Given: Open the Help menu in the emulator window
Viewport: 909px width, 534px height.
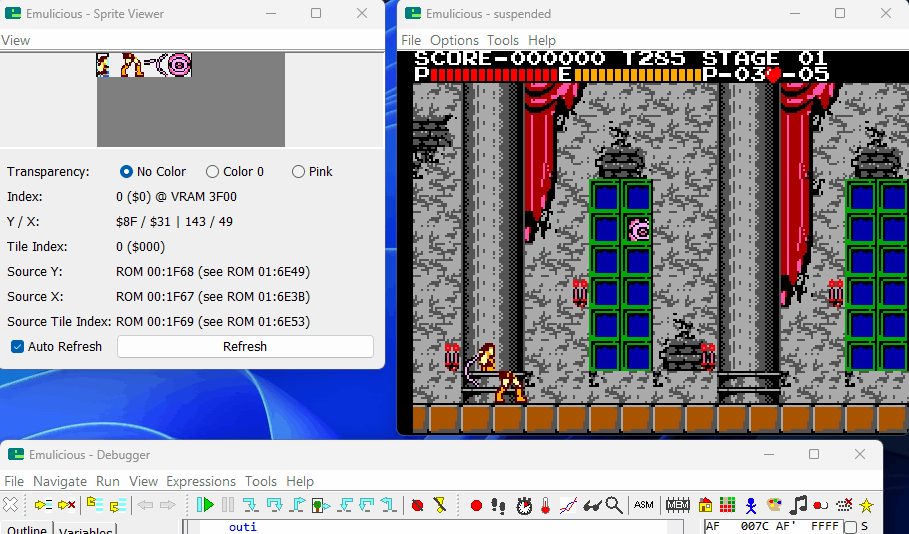Looking at the screenshot, I should pyautogui.click(x=542, y=41).
